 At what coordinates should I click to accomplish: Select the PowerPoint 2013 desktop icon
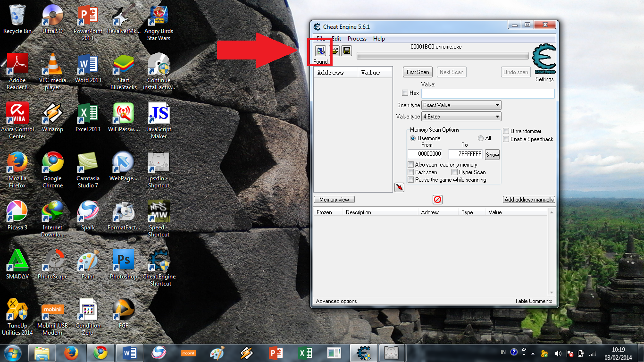click(x=88, y=23)
